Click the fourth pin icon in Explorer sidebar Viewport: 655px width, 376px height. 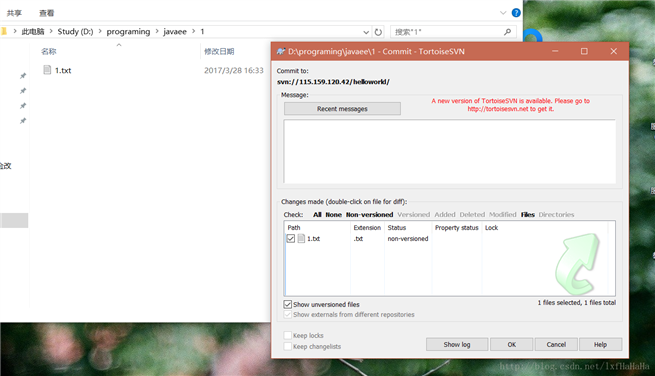point(23,121)
